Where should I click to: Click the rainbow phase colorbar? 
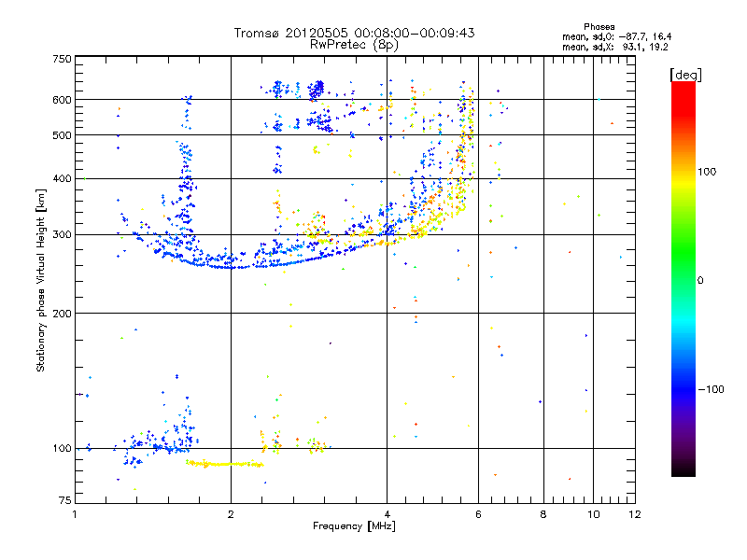[684, 278]
